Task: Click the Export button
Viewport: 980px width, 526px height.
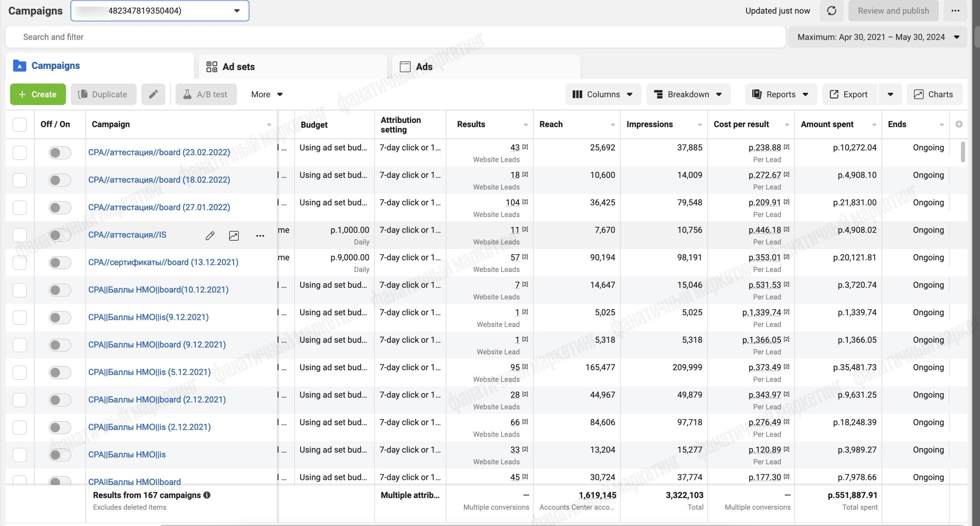Action: (849, 94)
